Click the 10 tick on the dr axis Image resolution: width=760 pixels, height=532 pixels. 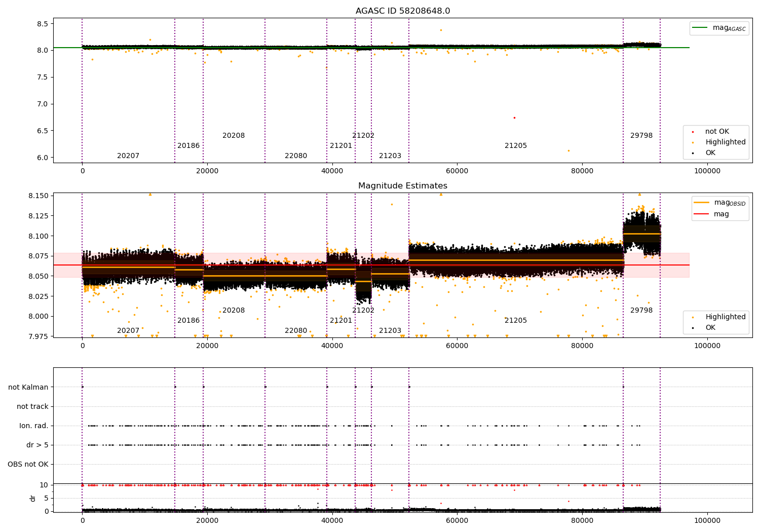coord(44,485)
